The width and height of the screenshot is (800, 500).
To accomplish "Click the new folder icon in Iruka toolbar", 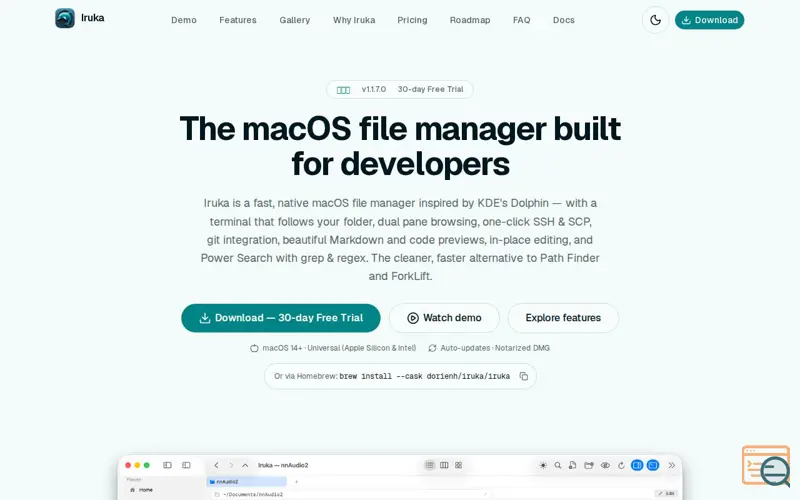I will coord(589,465).
